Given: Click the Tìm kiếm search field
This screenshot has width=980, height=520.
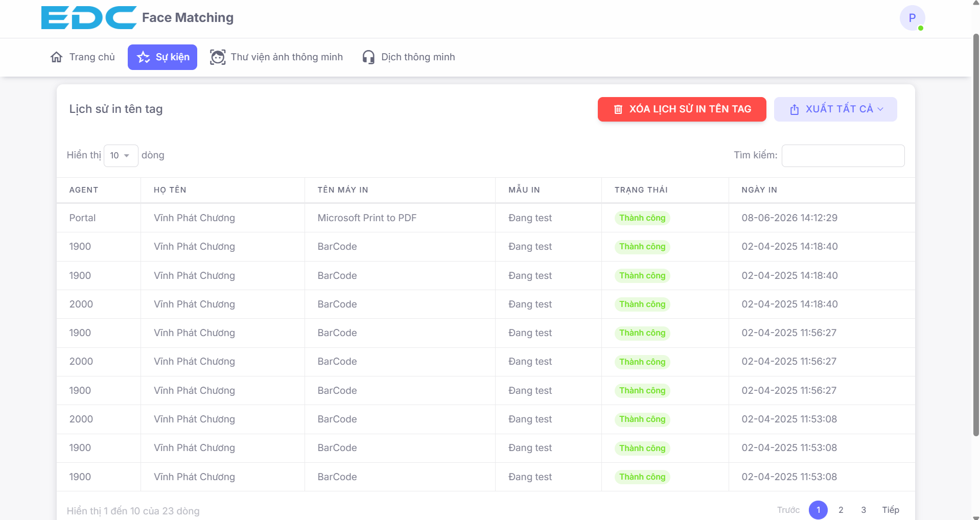Looking at the screenshot, I should point(843,155).
